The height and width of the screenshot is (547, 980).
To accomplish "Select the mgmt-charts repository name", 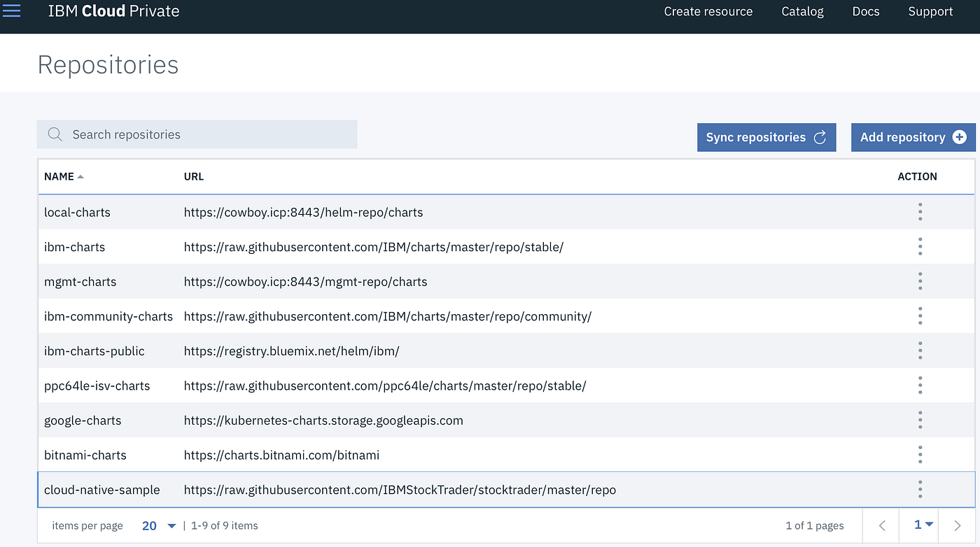I will pos(80,282).
